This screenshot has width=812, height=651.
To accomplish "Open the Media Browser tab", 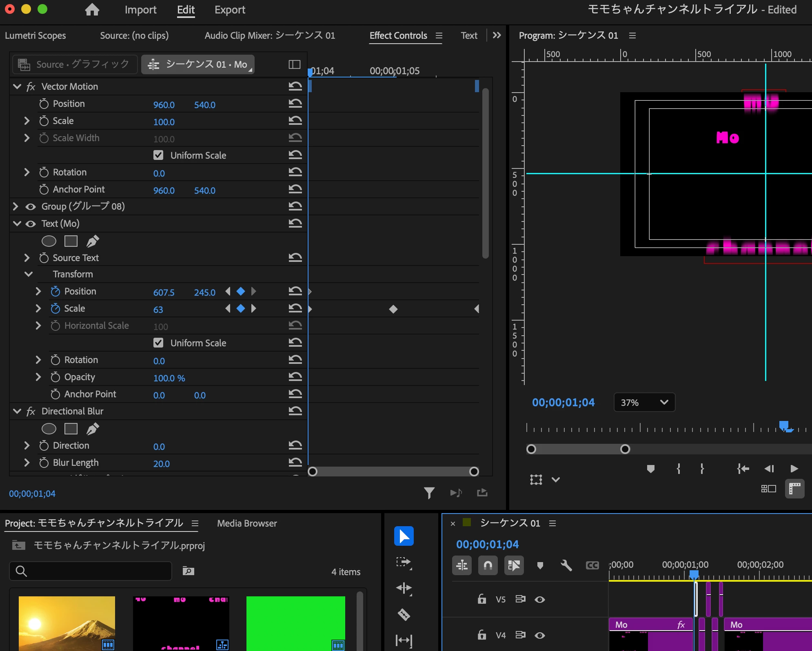I will 247,523.
